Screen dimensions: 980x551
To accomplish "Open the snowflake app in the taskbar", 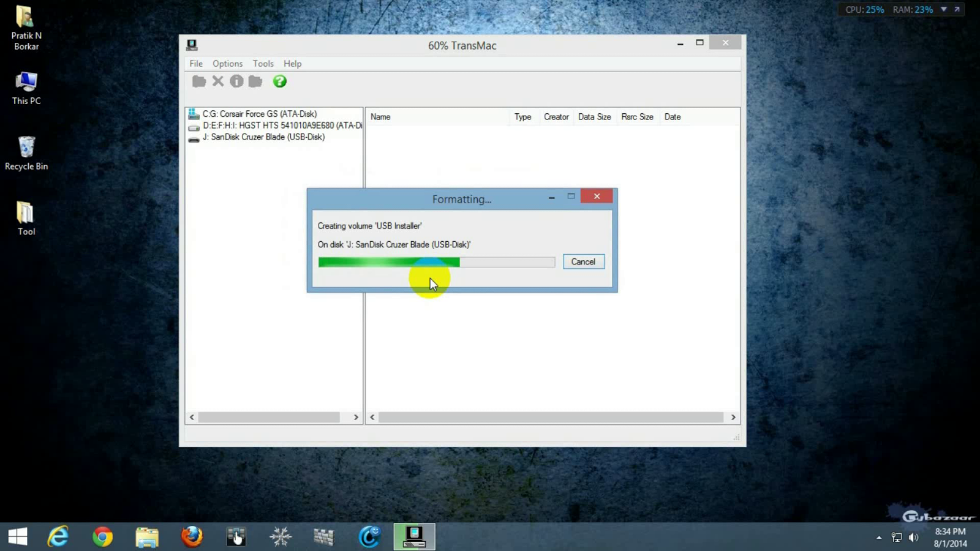I will click(x=281, y=537).
